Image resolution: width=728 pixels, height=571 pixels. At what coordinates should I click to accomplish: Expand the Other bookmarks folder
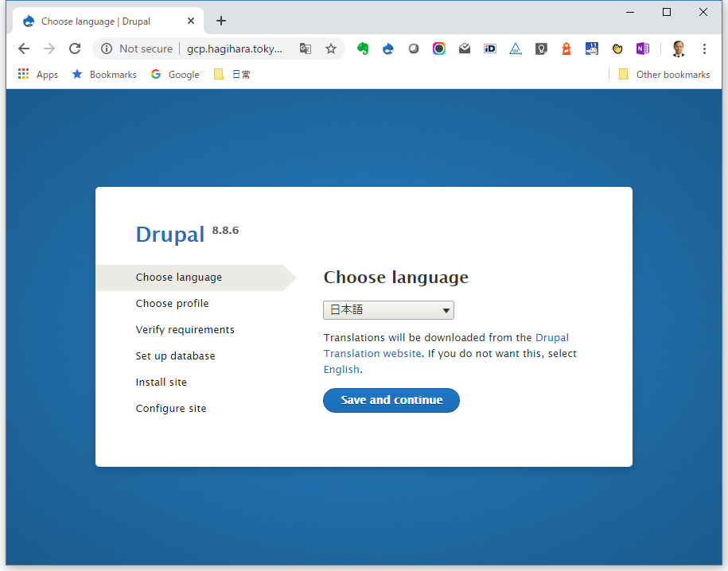click(x=664, y=74)
